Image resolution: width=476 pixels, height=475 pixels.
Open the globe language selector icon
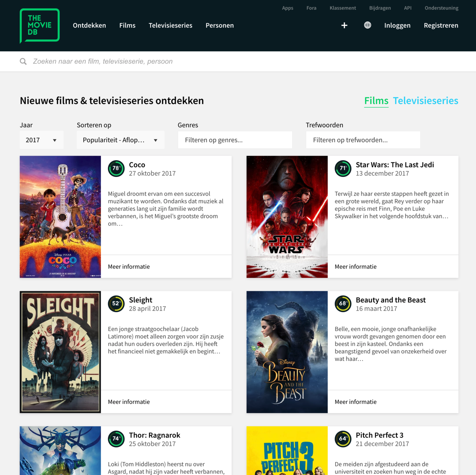coord(367,25)
